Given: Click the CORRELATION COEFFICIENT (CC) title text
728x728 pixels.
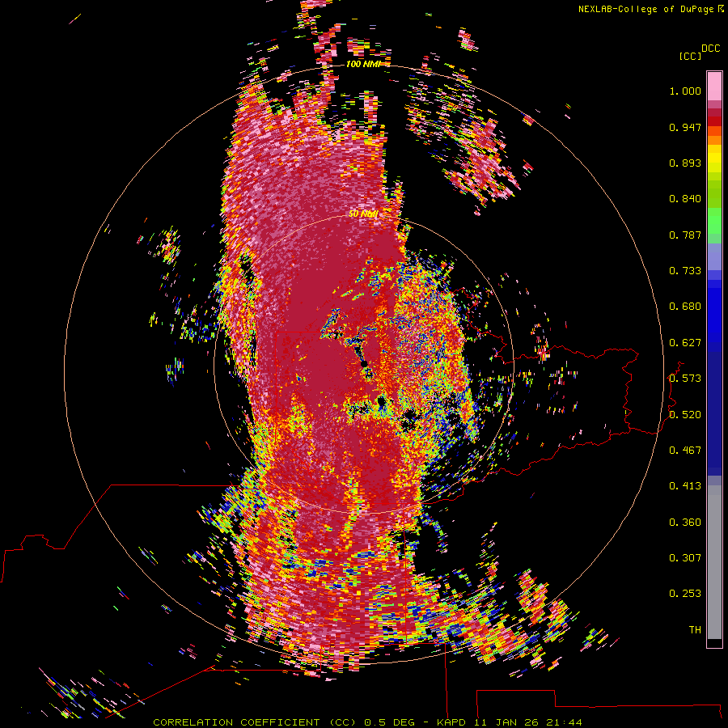Looking at the screenshot, I should point(255,722).
